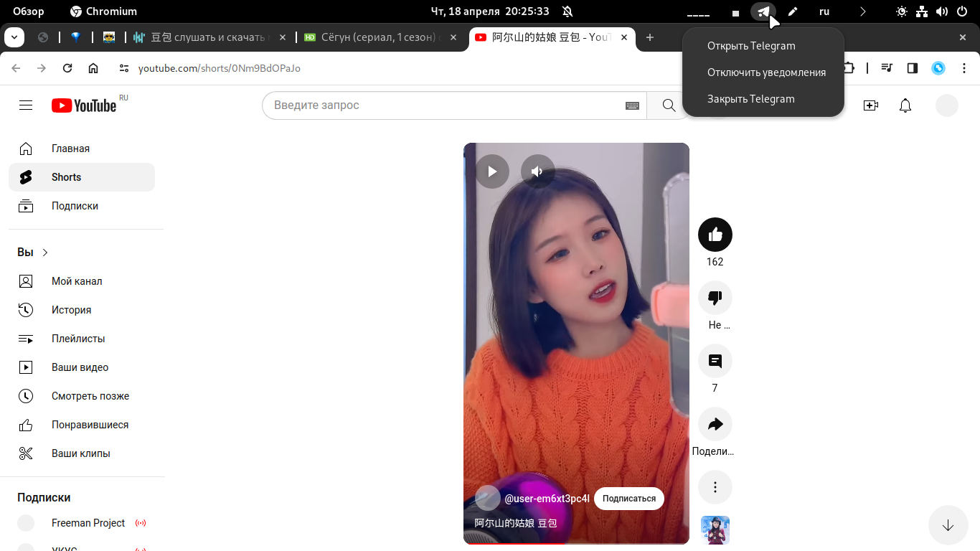This screenshot has width=980, height=551.
Task: Select 'Shorts' in the sidebar
Action: [82, 177]
